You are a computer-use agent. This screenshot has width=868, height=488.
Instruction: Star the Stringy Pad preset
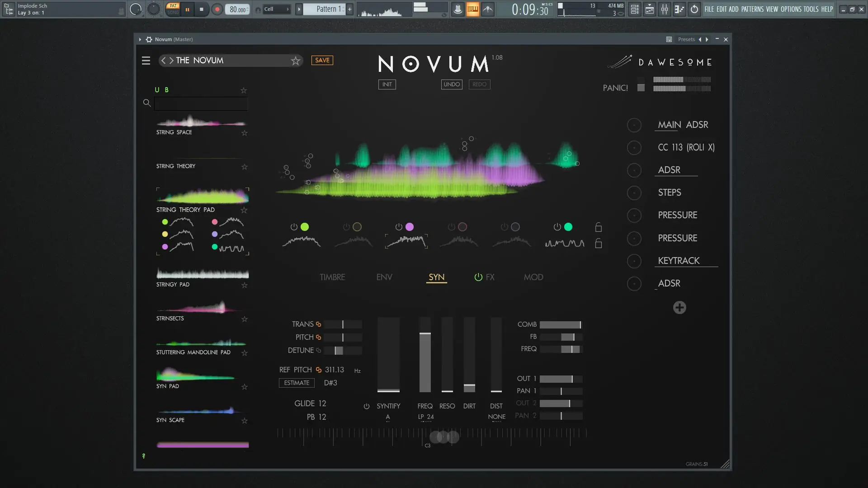pos(245,285)
